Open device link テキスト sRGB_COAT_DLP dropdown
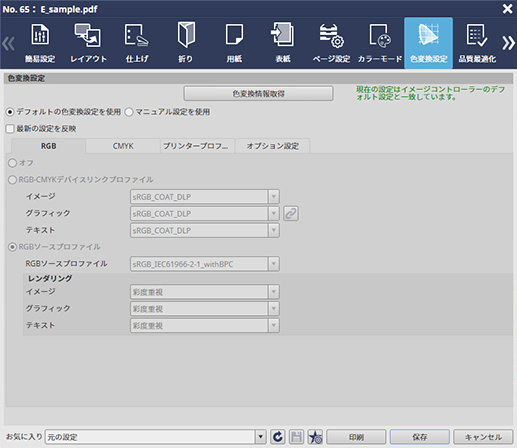 (205, 230)
